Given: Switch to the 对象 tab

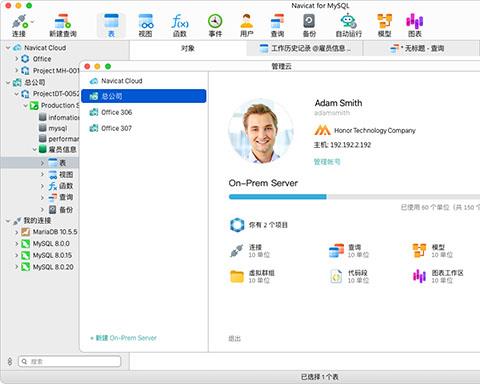Looking at the screenshot, I should tap(188, 48).
